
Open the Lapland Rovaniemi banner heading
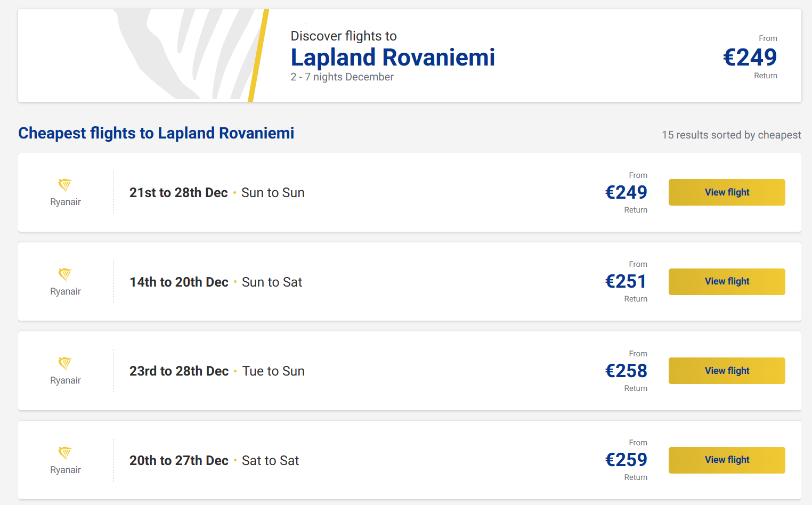[393, 58]
